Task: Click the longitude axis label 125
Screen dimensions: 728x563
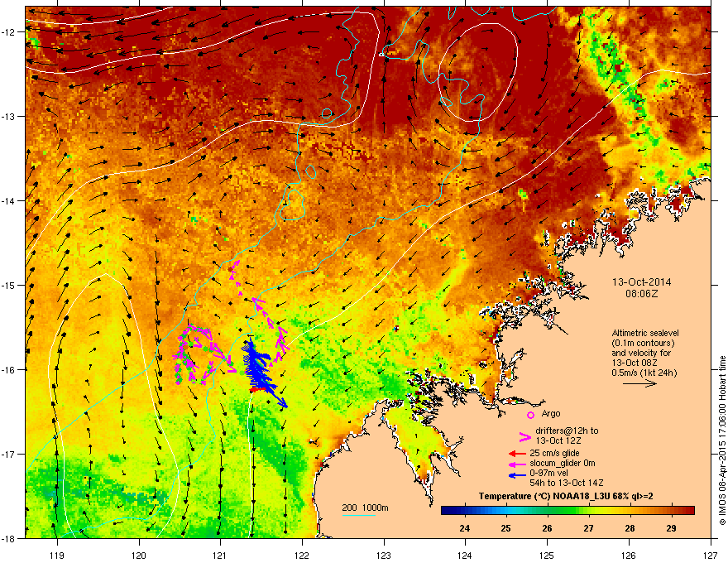Action: coord(547,555)
